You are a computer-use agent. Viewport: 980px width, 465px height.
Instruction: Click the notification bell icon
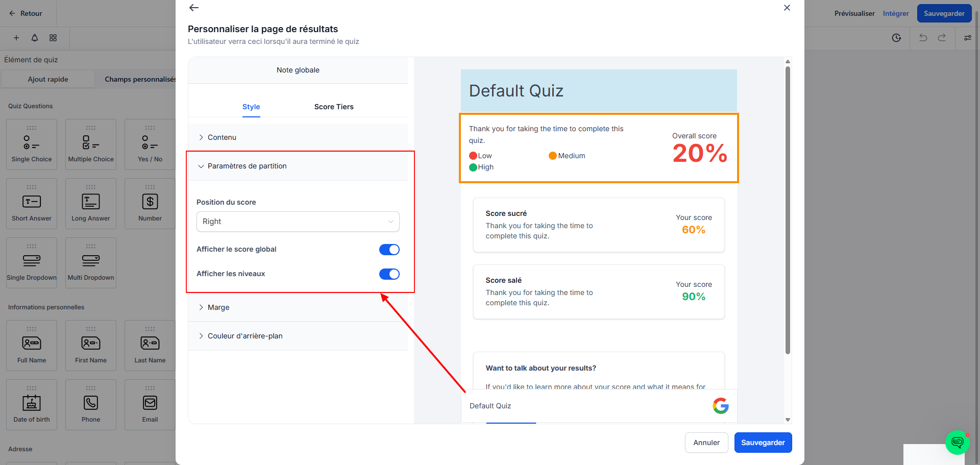(x=35, y=38)
